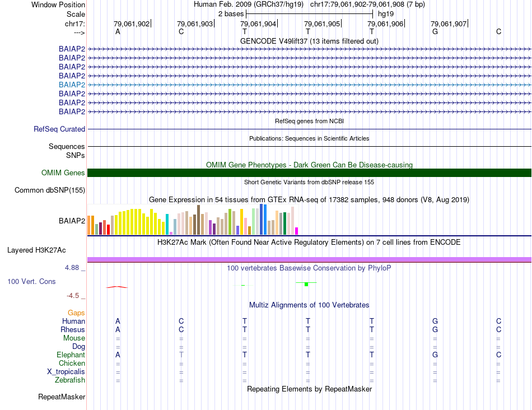The width and height of the screenshot is (532, 410).
Task: Click the tall brown bar in GTEx chart
Action: pyautogui.click(x=198, y=220)
